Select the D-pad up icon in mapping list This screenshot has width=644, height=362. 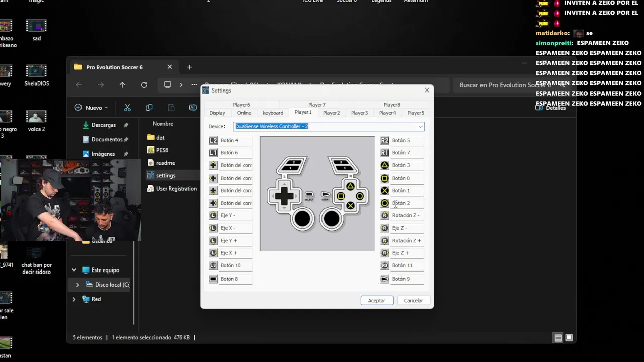213,165
